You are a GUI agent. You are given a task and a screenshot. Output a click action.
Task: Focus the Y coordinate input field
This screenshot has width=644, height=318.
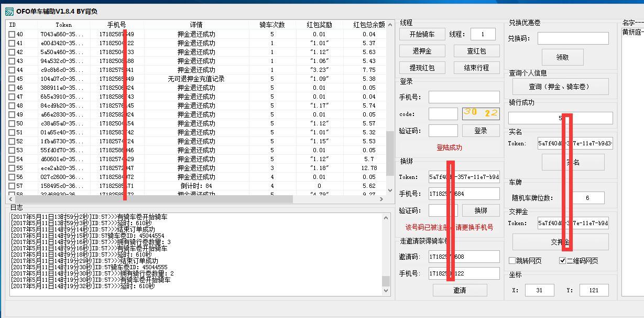(594, 290)
